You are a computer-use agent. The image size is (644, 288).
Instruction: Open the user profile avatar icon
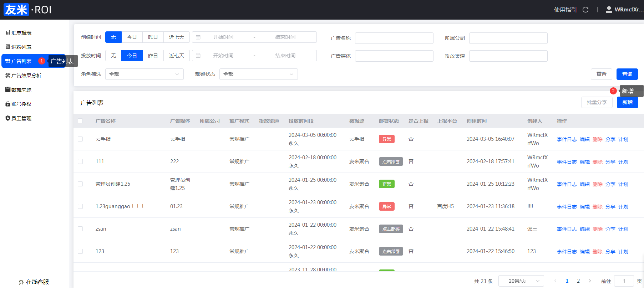[x=609, y=10]
